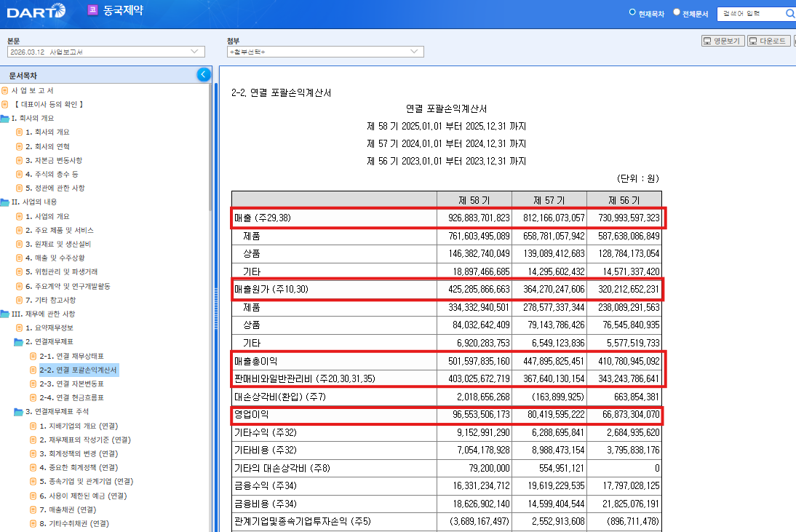Click the 2-2. 연결 포괄손익계산서 section heading
Screen dimensions: 796x532
[282, 93]
